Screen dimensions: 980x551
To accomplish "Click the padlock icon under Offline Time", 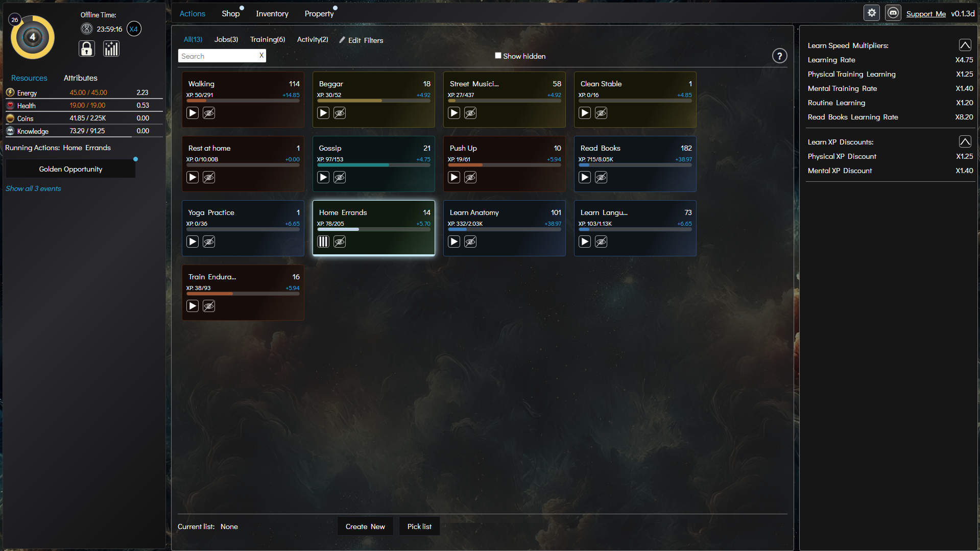I will (87, 49).
